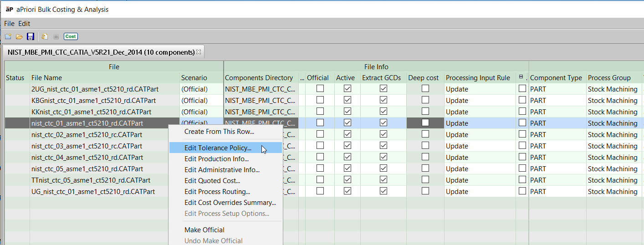This screenshot has width=644, height=245.
Task: Click the New bulk analysis icon
Action: 8,36
